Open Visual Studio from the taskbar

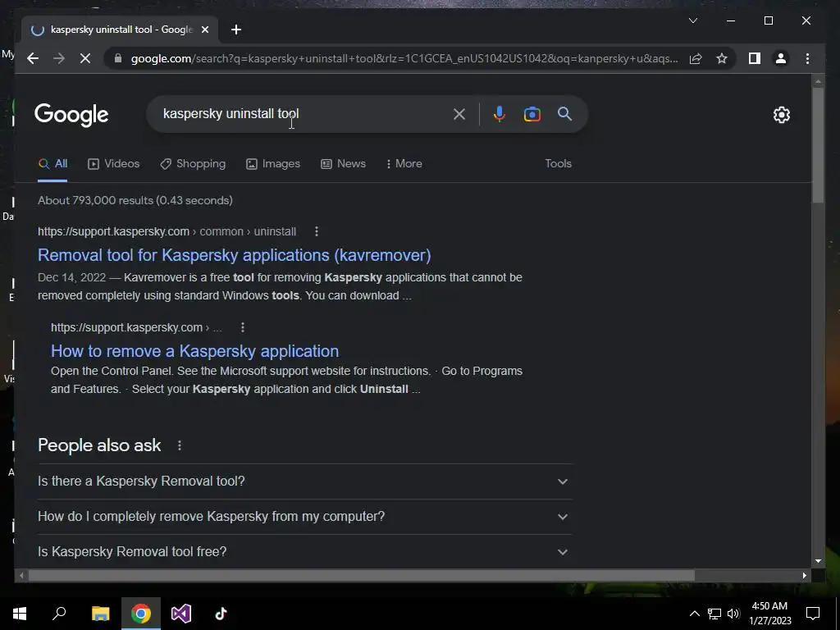(x=181, y=614)
